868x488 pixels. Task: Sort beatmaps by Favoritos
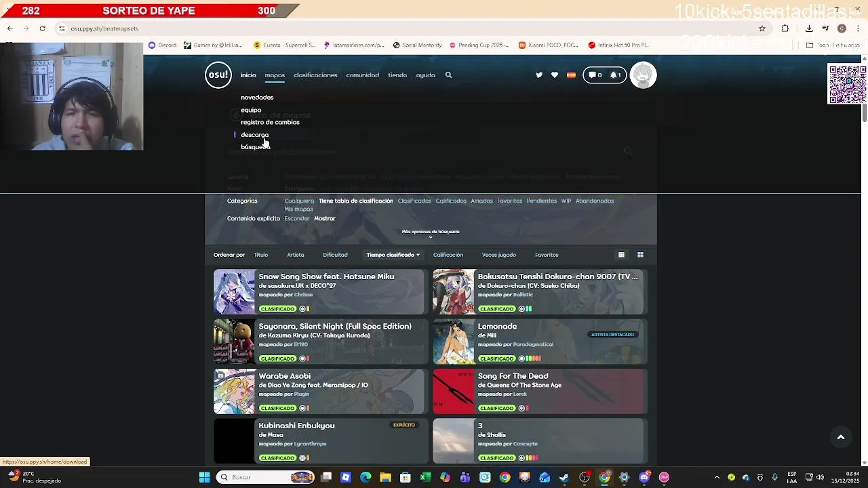point(547,255)
